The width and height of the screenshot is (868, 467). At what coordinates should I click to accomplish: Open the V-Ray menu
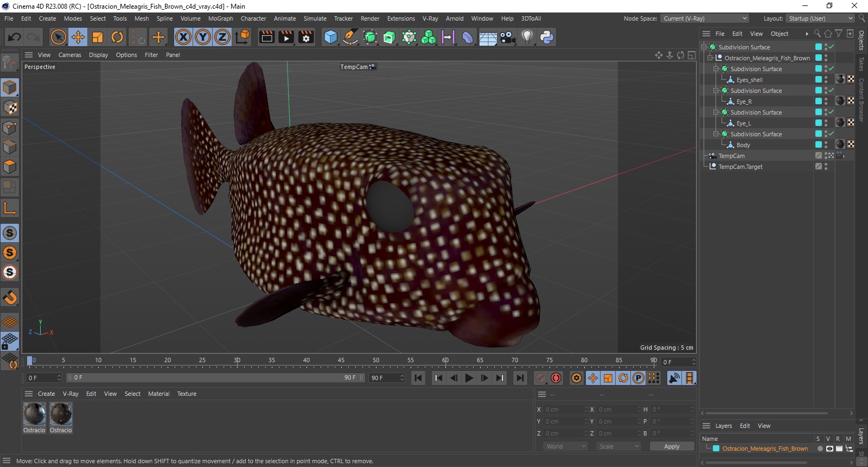tap(430, 18)
